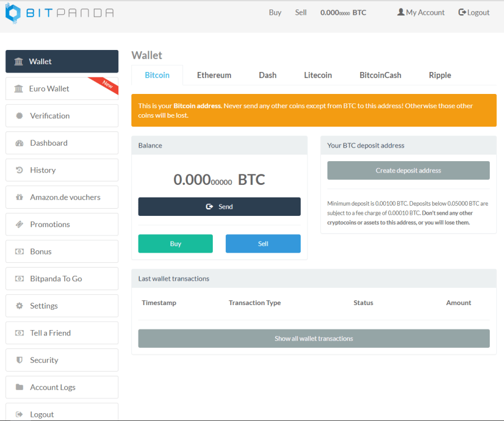Click the Logout link in header
This screenshot has width=504, height=421.
pyautogui.click(x=474, y=12)
